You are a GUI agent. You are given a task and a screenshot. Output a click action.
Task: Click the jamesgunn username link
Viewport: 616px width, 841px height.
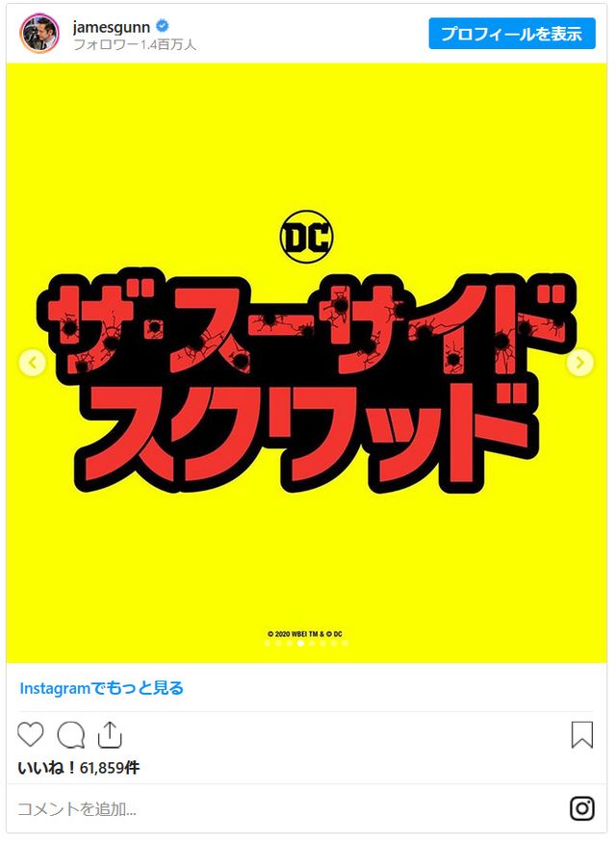pyautogui.click(x=111, y=26)
